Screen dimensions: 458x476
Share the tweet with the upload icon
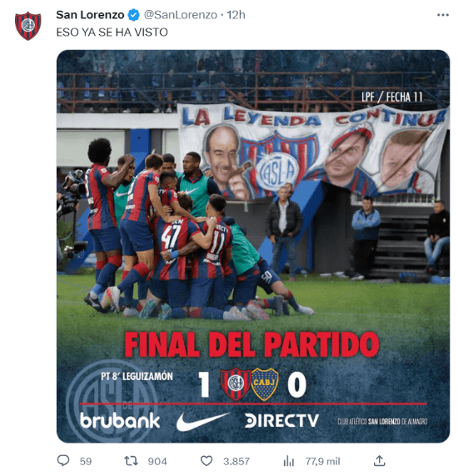(379, 460)
